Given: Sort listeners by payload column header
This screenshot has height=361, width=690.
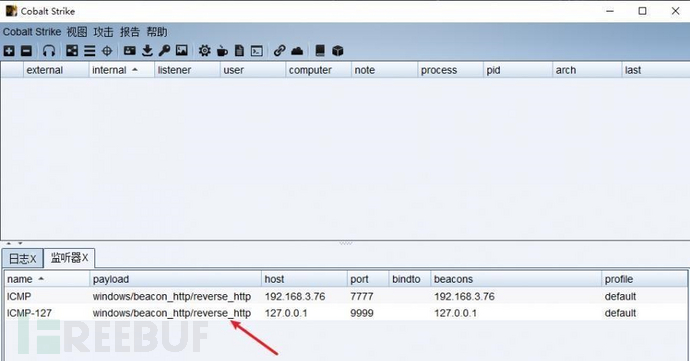Looking at the screenshot, I should 176,279.
